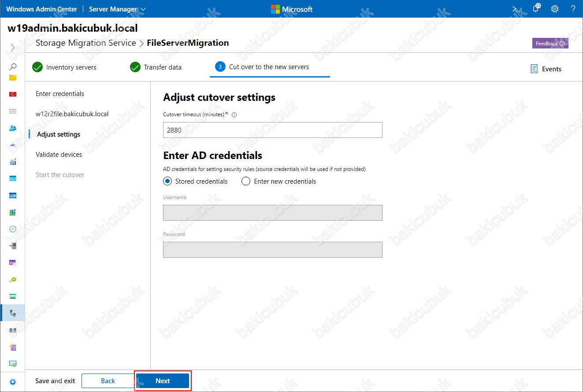
Task: Click the cutover timeout info icon
Action: 234,115
